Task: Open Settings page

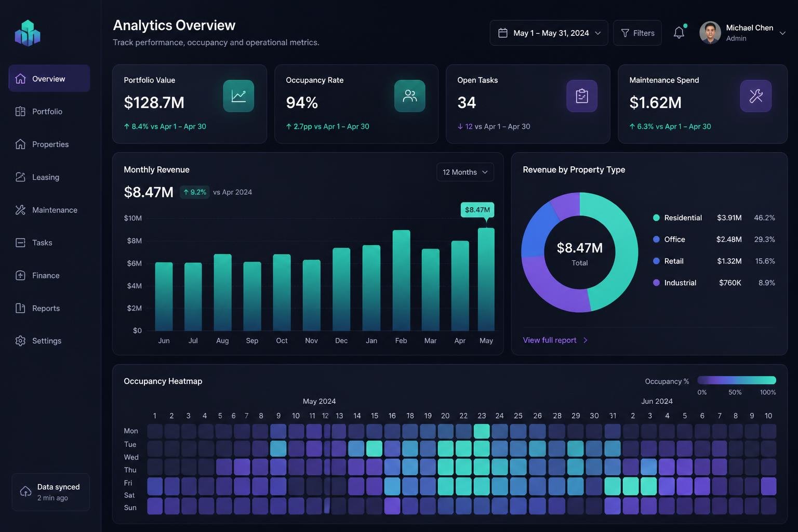Action: [49, 341]
